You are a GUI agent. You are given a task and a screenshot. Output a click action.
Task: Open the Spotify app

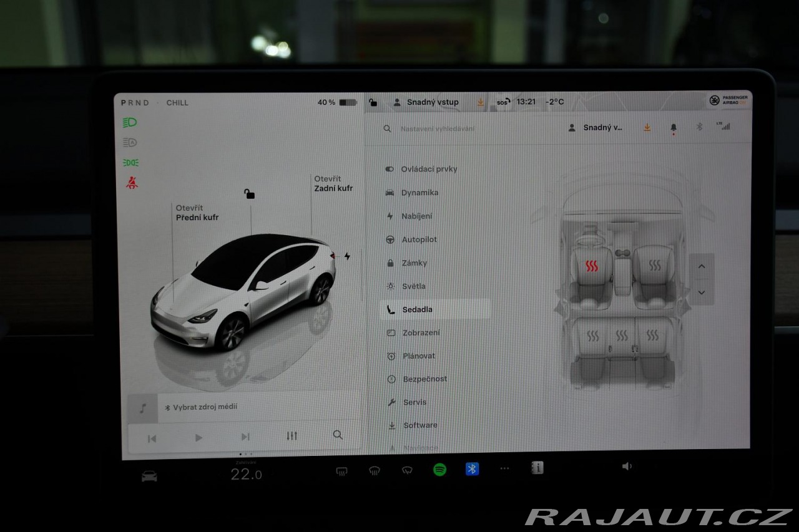coord(439,470)
